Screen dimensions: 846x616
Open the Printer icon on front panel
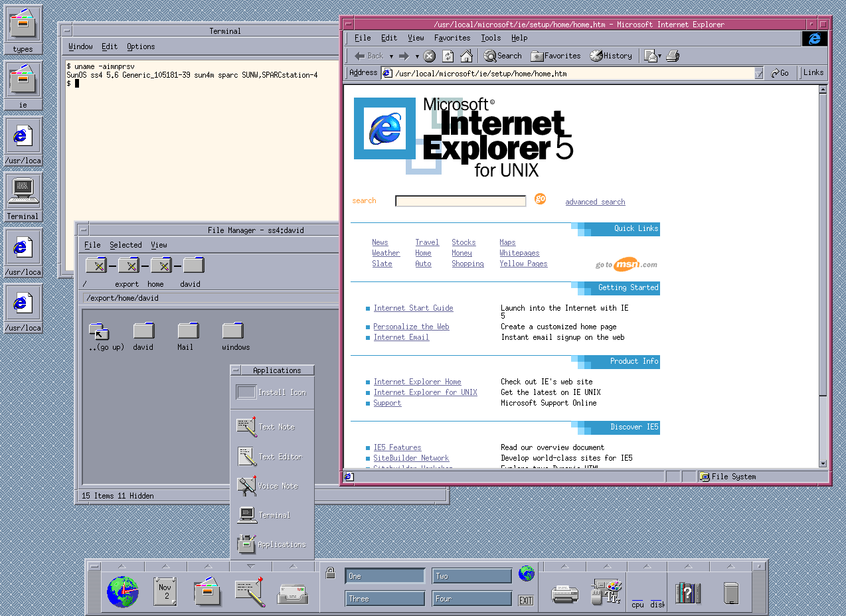click(x=564, y=593)
